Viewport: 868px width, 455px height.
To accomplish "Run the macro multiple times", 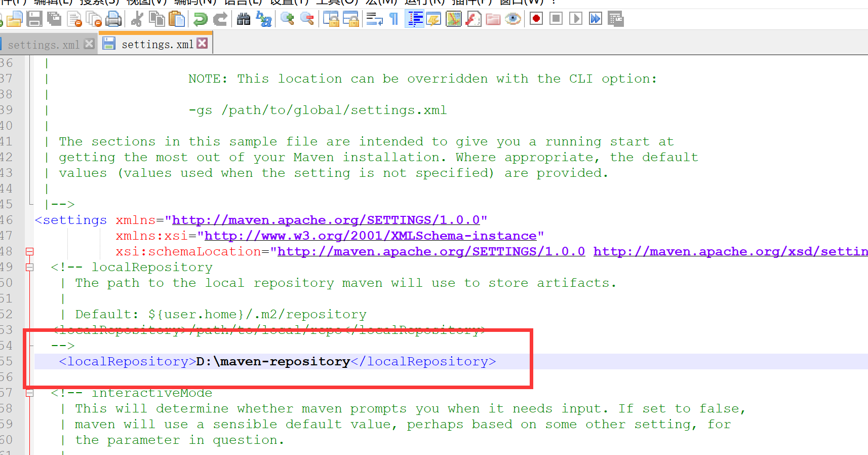I will point(596,19).
